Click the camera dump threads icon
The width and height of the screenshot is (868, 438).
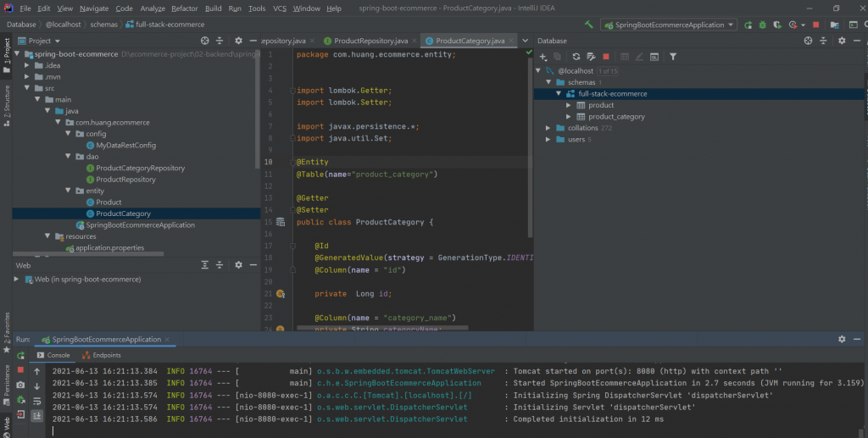20,385
